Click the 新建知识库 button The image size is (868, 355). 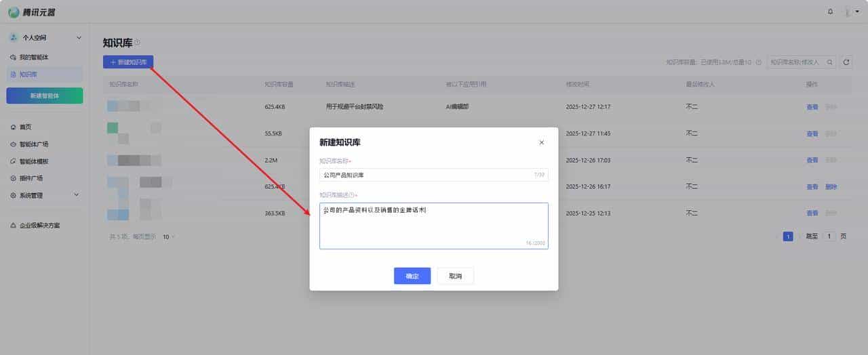(x=128, y=62)
